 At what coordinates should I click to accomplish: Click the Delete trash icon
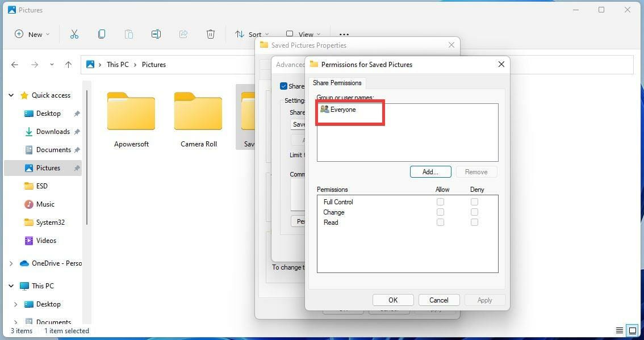click(211, 34)
